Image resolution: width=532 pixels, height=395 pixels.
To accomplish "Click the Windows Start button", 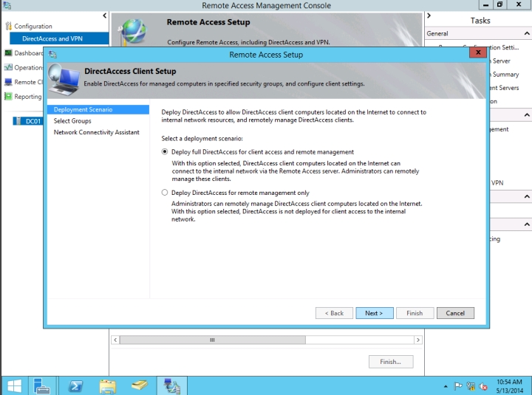I will [x=13, y=385].
